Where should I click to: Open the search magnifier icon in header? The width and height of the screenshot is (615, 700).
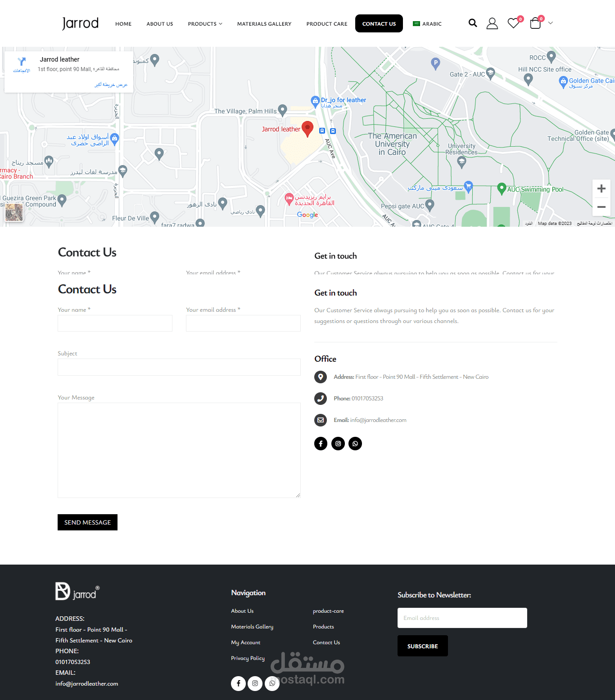click(x=473, y=23)
